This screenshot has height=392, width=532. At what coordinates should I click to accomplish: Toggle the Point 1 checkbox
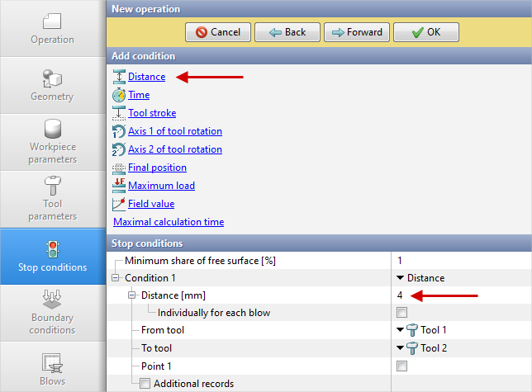(402, 366)
